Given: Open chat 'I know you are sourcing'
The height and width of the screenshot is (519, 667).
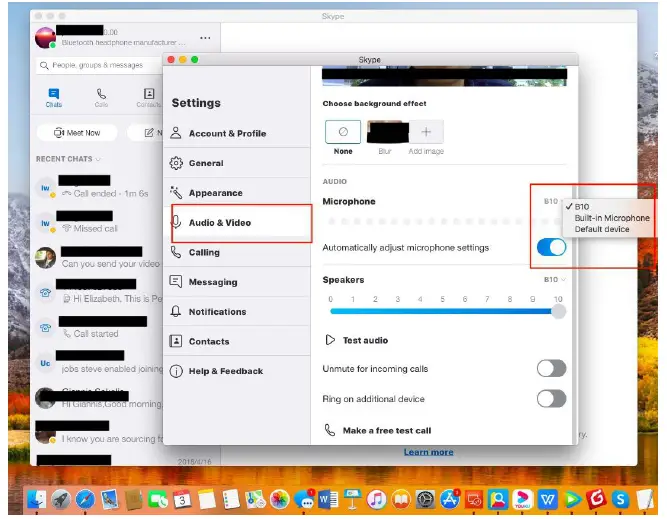Looking at the screenshot, I should (98, 432).
